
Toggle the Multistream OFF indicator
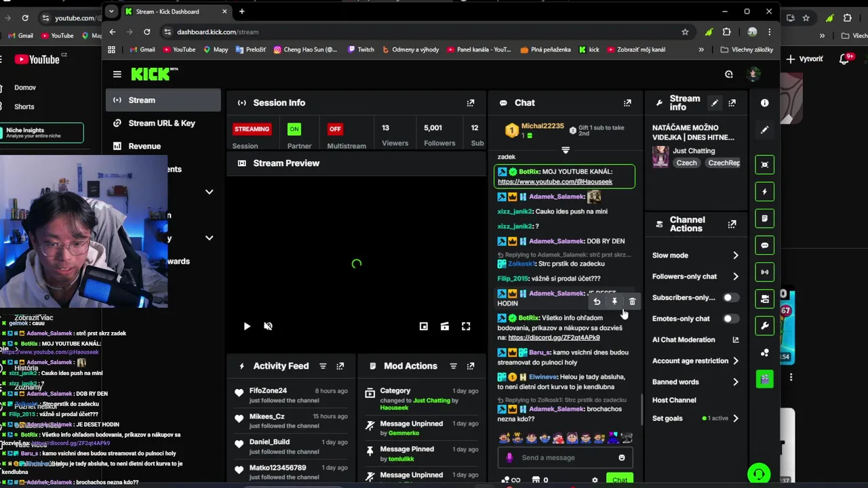click(335, 129)
